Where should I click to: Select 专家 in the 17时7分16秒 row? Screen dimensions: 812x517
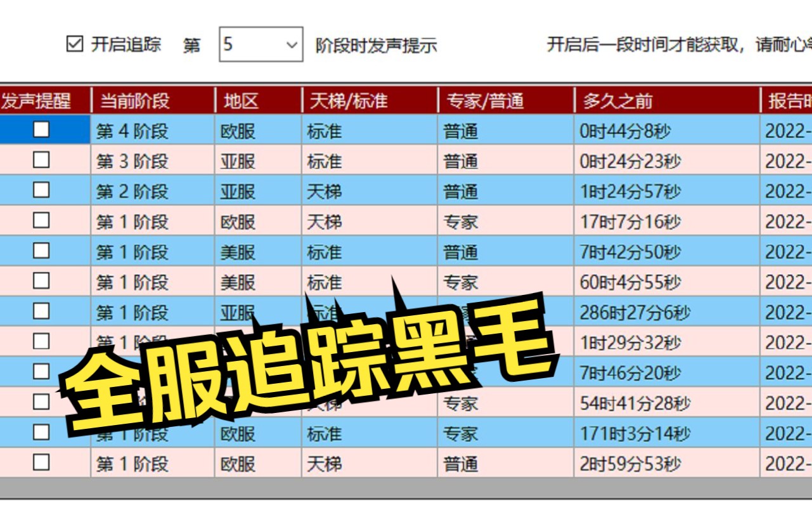pos(506,221)
